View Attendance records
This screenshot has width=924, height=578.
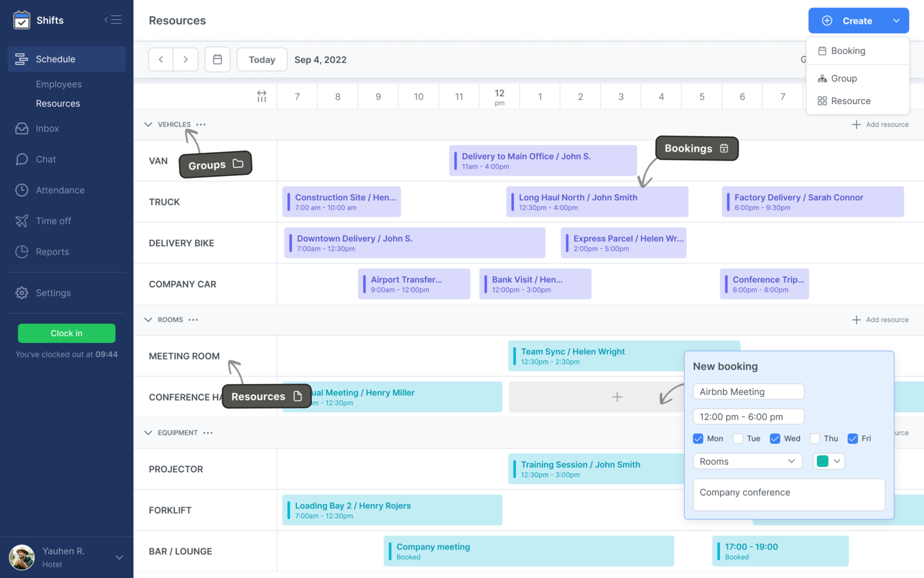pos(60,190)
